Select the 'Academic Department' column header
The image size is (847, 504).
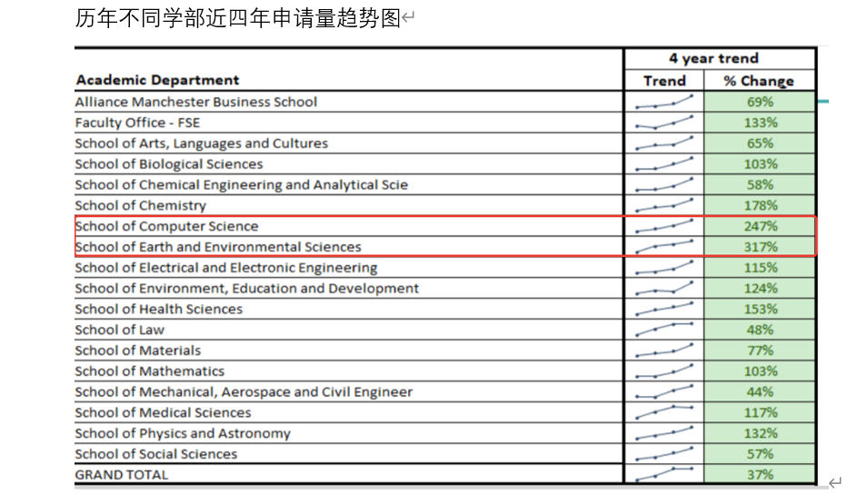157,80
